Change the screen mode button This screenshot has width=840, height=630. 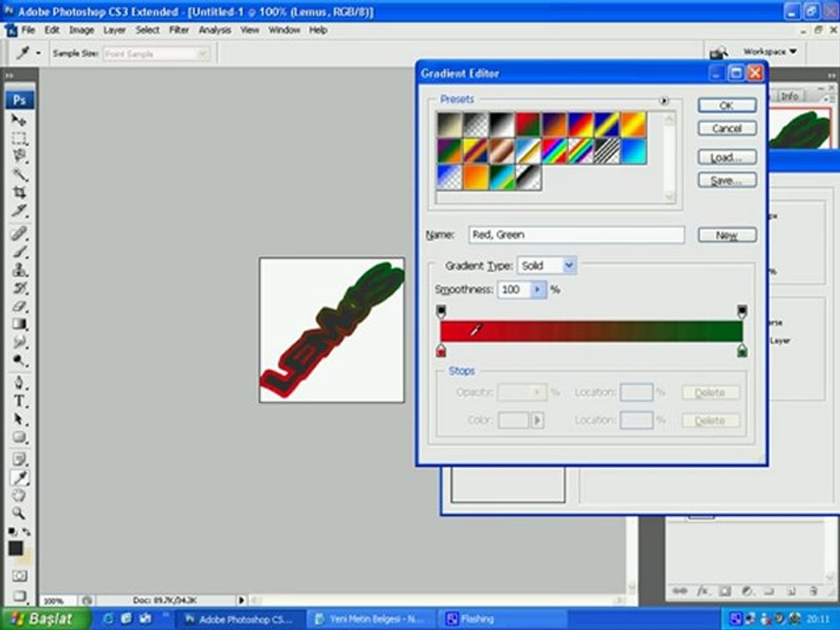click(x=19, y=596)
